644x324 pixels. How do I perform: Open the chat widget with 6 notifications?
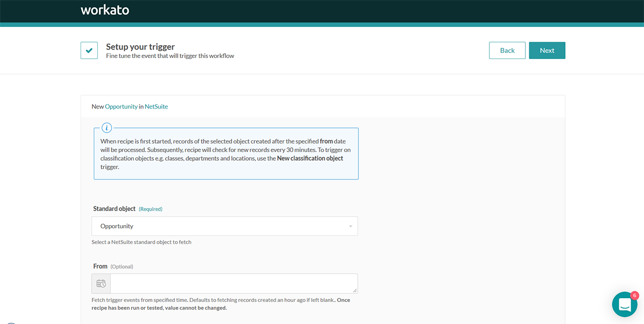click(625, 305)
